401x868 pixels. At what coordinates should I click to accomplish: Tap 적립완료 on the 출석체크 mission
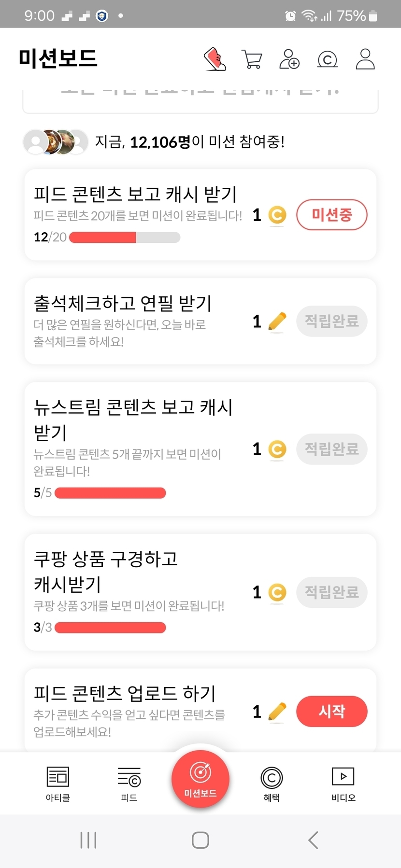[x=331, y=321]
